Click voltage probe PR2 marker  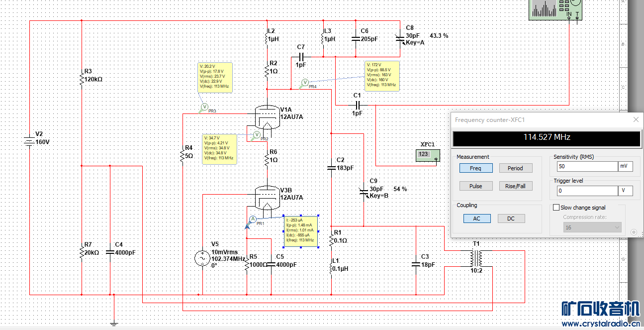click(257, 135)
